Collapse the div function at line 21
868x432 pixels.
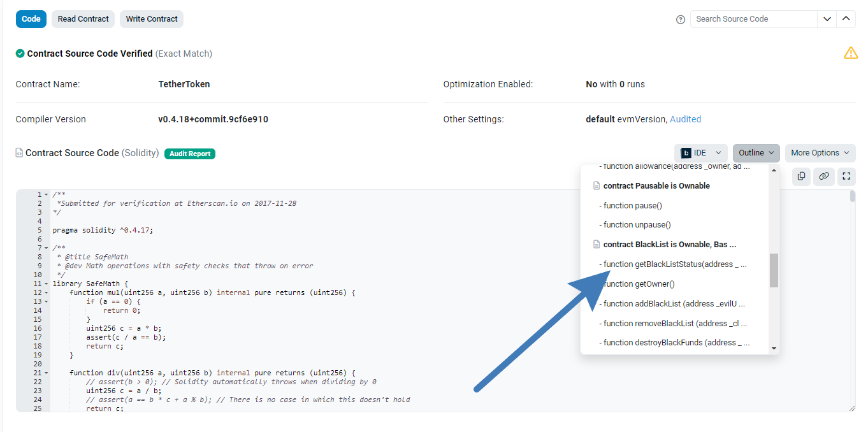[x=46, y=373]
